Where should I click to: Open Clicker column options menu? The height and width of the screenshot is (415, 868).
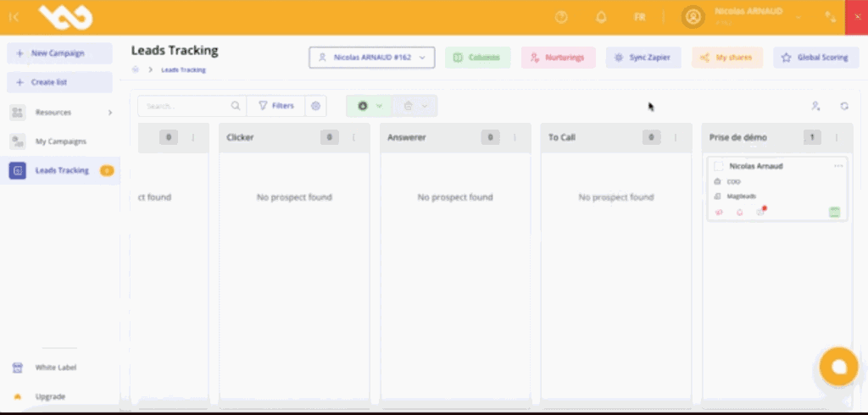[x=353, y=137]
